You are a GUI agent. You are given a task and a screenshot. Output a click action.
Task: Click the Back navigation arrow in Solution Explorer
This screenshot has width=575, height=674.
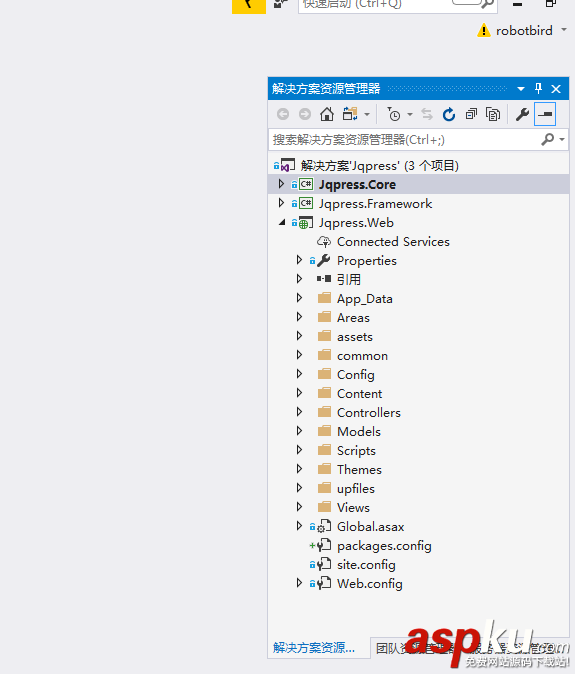283,114
